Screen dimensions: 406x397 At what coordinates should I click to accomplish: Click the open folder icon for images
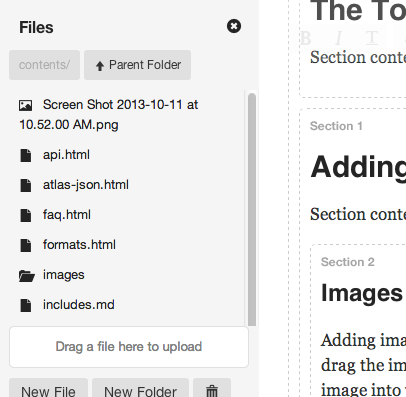[27, 276]
